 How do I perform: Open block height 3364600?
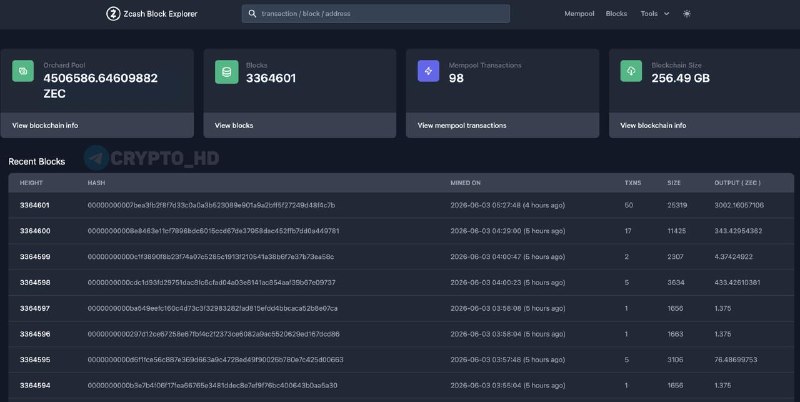35,231
